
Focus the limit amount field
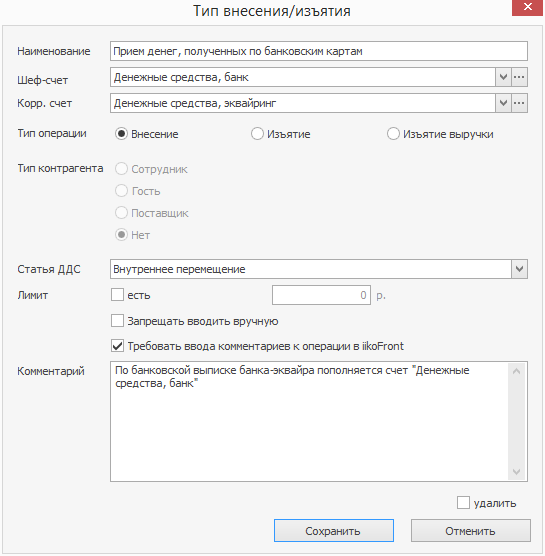point(321,295)
